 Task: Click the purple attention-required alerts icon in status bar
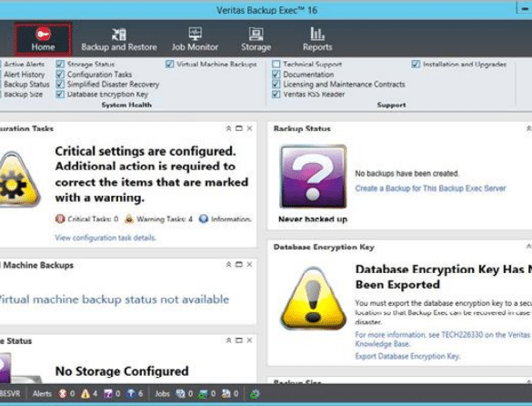(x=108, y=393)
